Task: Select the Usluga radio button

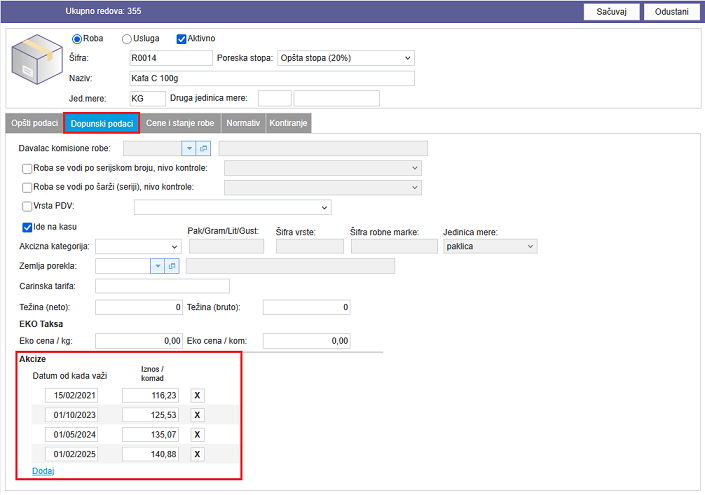Action: tap(127, 39)
